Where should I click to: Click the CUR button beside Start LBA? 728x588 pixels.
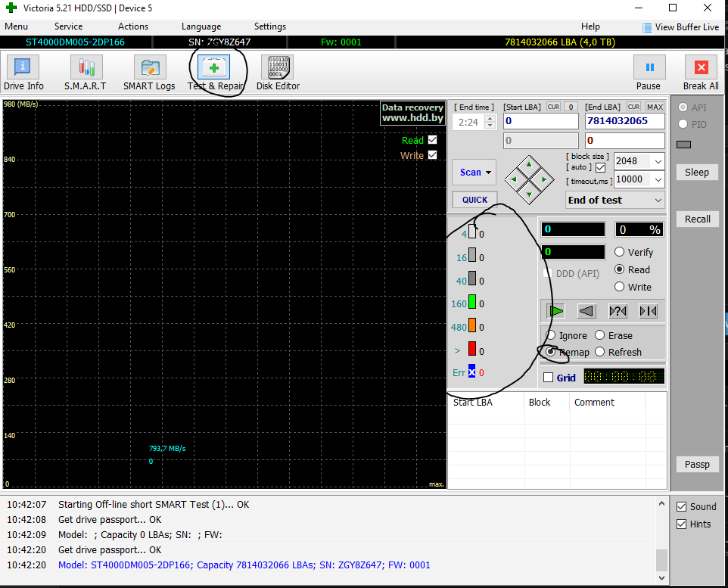point(553,107)
